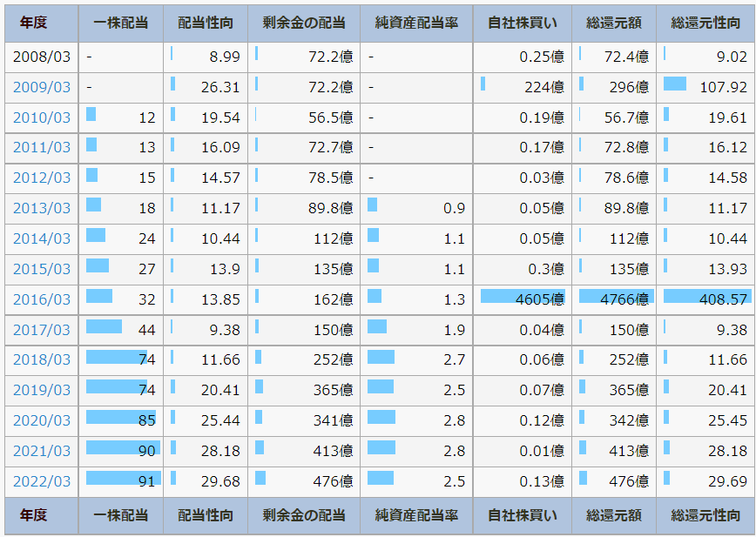Open the 2013/03 fiscal year link

coord(42,208)
